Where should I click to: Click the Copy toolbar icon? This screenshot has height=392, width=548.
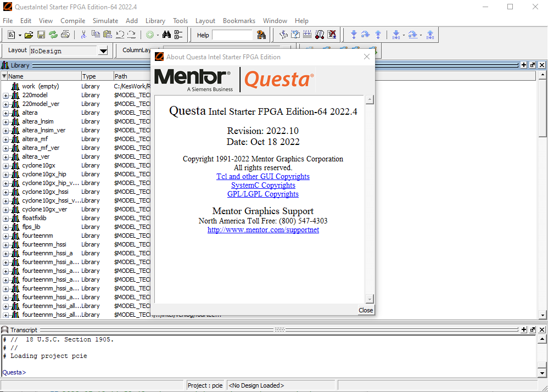pyautogui.click(x=96, y=35)
